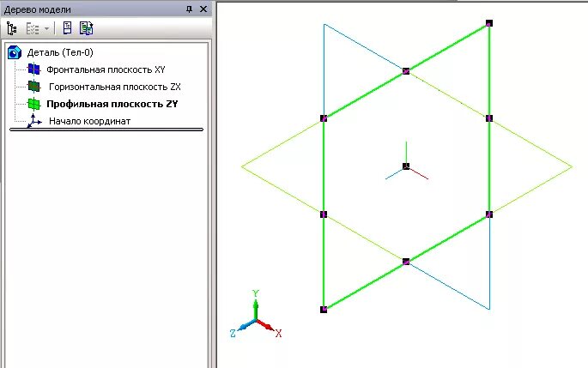This screenshot has height=368, width=588.
Task: Open the dropdown arrow beside the structure icon
Action: pyautogui.click(x=46, y=28)
